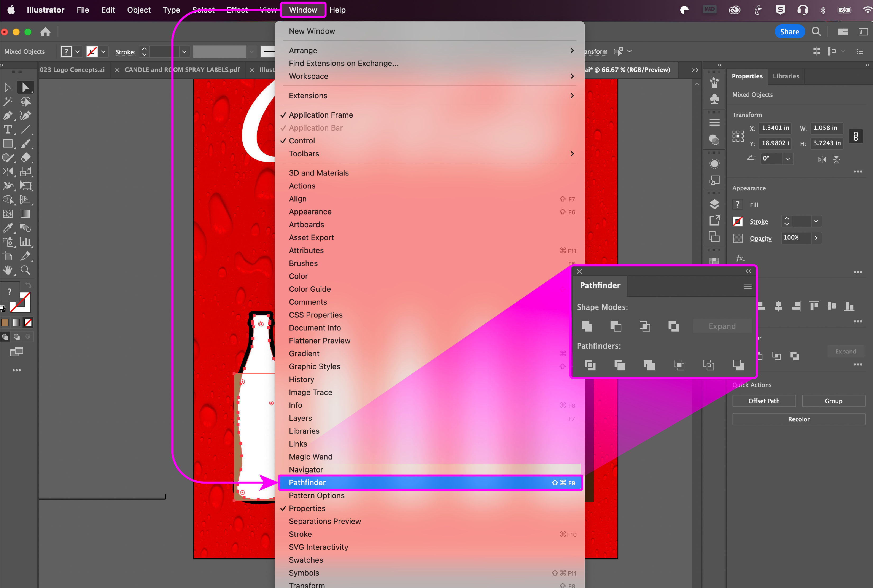This screenshot has height=588, width=873.
Task: Click the Fill swatch in Appearance
Action: [738, 204]
